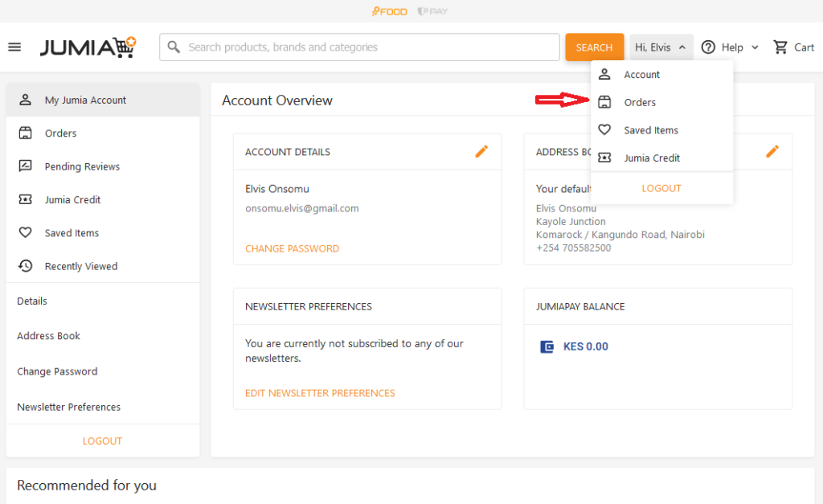This screenshot has height=504, width=823.
Task: Click the ACCOUNT DETAILS card title
Action: pyautogui.click(x=288, y=152)
